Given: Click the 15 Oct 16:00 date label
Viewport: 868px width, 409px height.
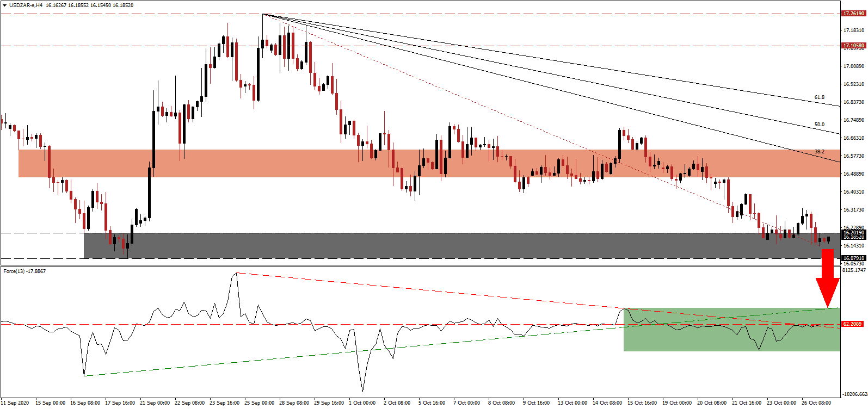Looking at the screenshot, I should click(642, 403).
